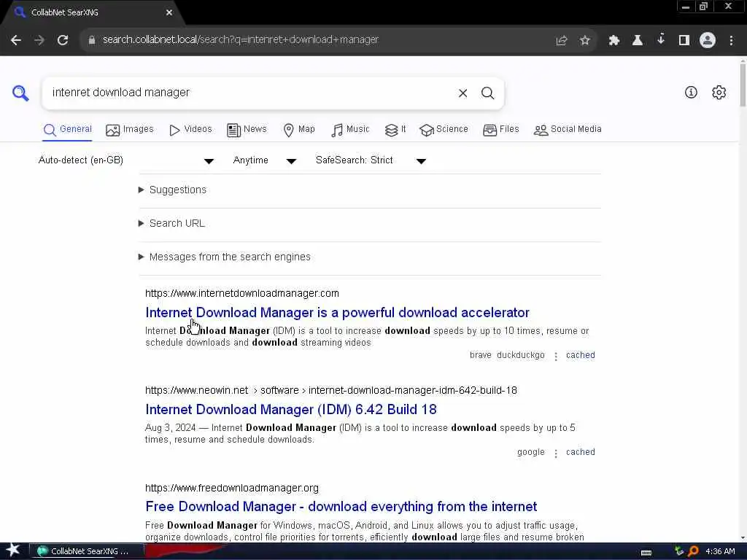This screenshot has width=747, height=560.
Task: Click the taskbar start star icon
Action: click(x=13, y=551)
